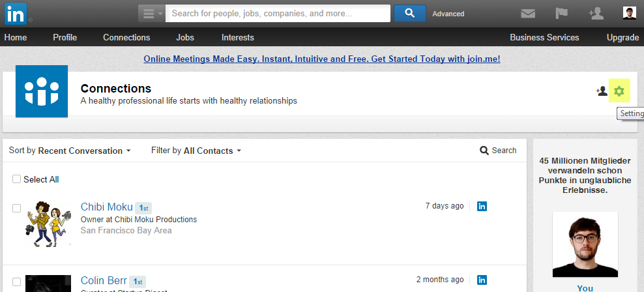Open the Connections settings gear icon
Viewport: 644px width, 292px height.
coord(619,91)
